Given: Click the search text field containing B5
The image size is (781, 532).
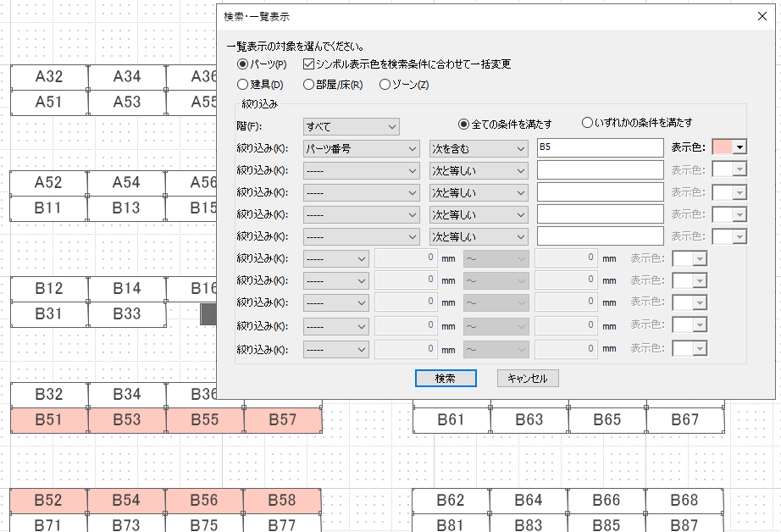Looking at the screenshot, I should 600,148.
